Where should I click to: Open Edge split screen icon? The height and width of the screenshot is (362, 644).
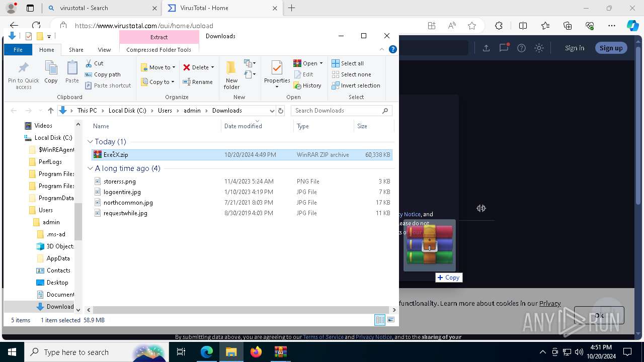click(x=523, y=26)
